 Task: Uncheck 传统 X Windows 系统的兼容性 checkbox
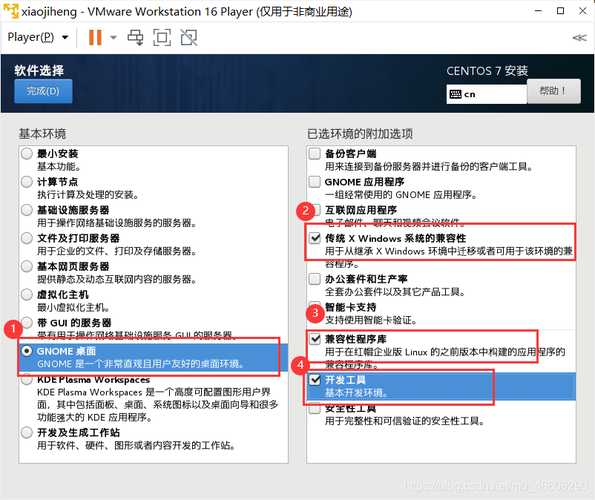[315, 238]
